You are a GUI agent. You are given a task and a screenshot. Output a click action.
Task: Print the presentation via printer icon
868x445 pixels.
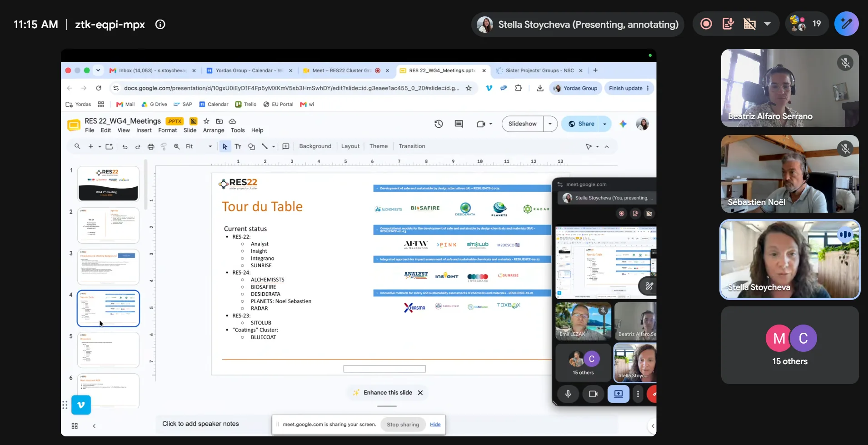coord(151,146)
